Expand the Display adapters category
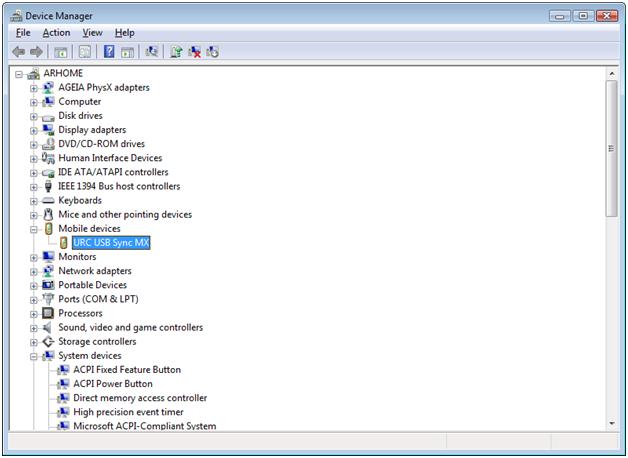Screen dimensions: 628x458 tap(34, 131)
